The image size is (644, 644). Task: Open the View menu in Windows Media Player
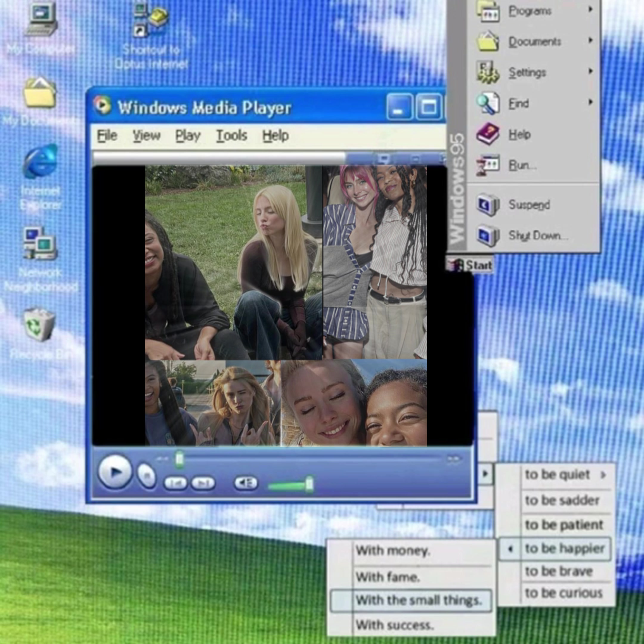(147, 136)
